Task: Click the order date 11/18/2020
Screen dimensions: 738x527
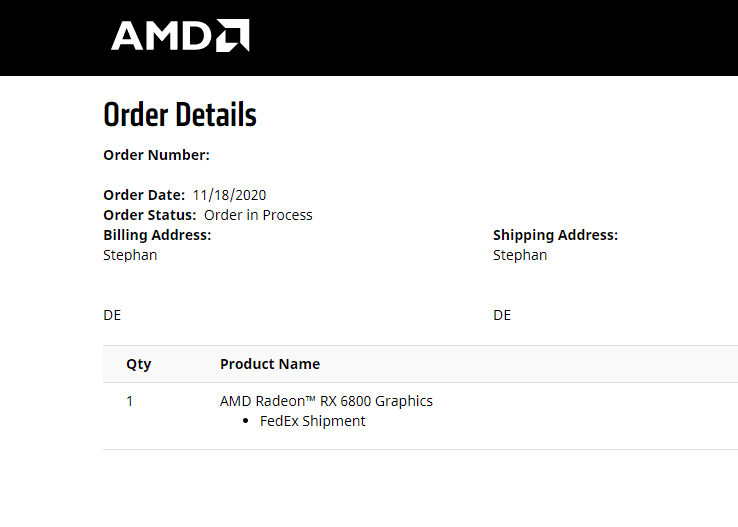Action: coord(229,195)
